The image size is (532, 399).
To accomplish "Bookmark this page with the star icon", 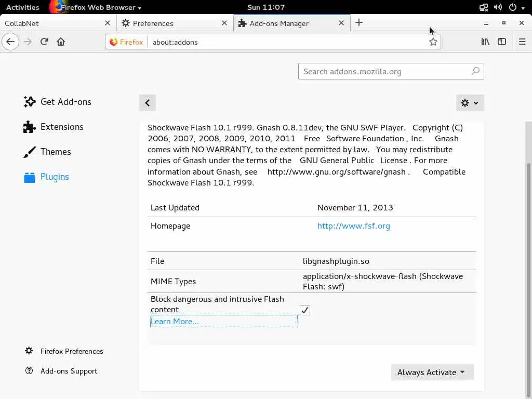I will click(433, 42).
